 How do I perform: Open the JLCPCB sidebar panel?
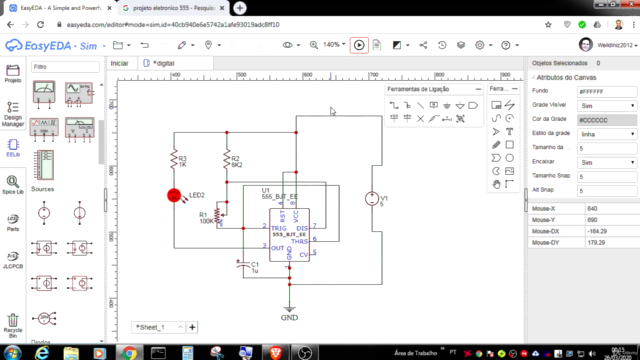coord(13,260)
